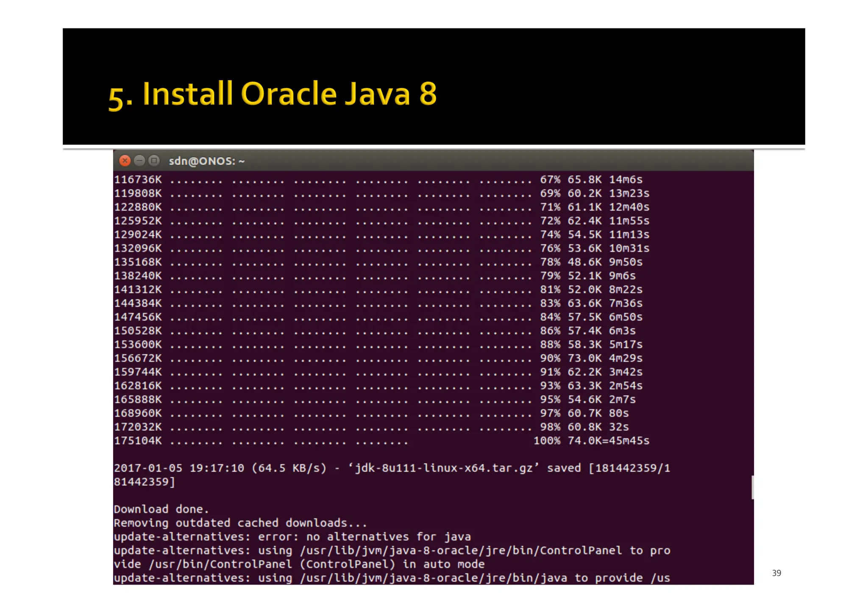Click slide page number 39
The height and width of the screenshot is (613, 868).
(x=776, y=573)
